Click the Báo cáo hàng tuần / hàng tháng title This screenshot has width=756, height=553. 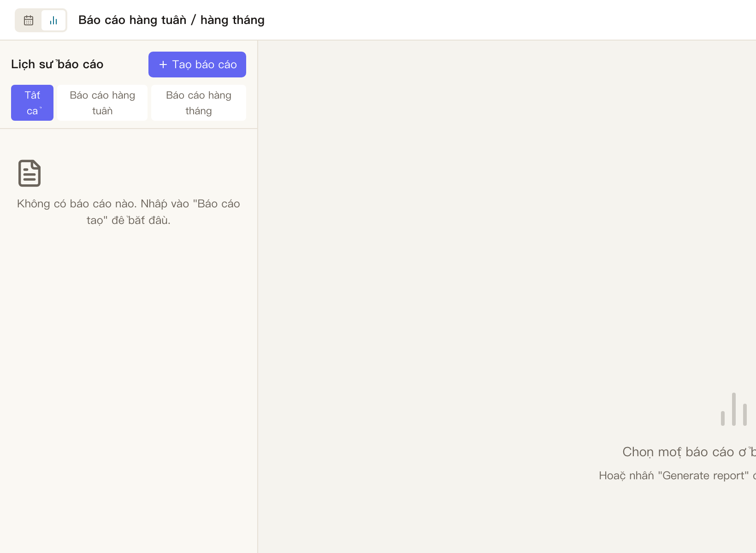click(x=171, y=20)
